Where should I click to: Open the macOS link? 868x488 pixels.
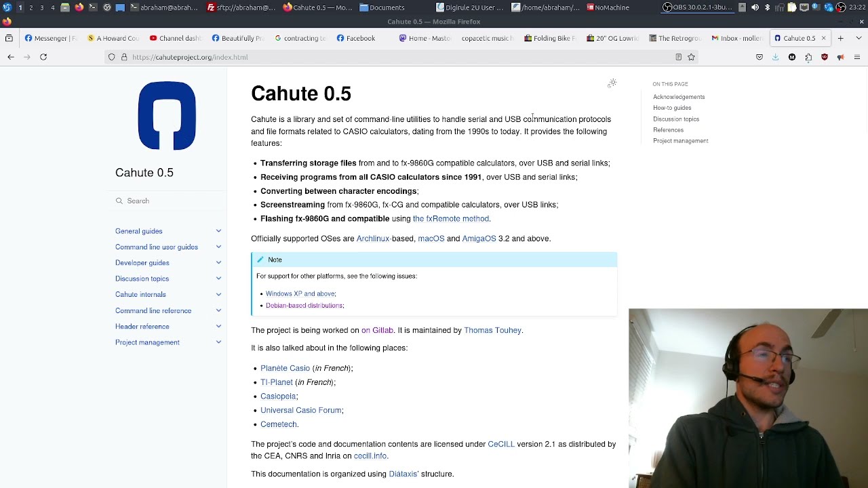click(x=431, y=239)
